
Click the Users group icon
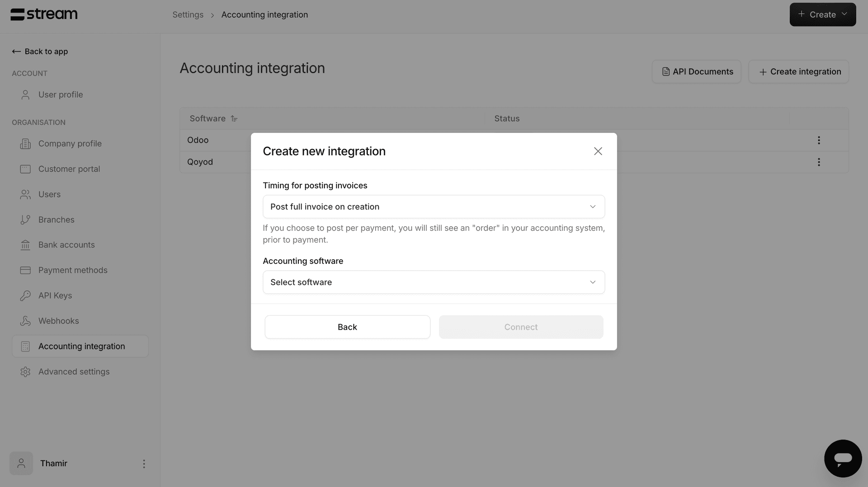[25, 194]
